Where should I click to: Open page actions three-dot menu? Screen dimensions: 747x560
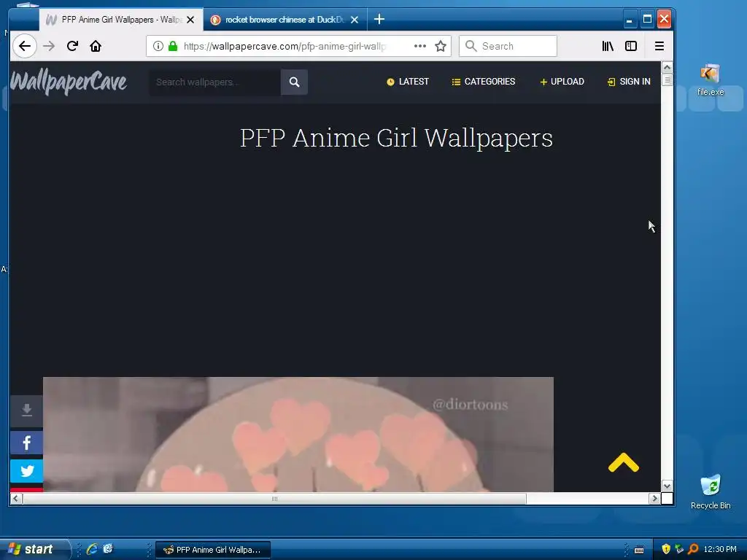pyautogui.click(x=419, y=46)
